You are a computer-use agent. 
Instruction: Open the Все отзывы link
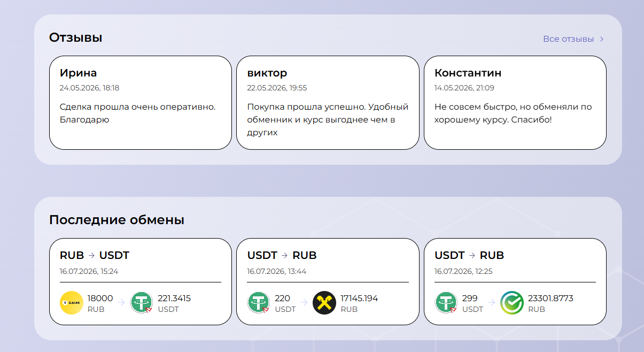[x=568, y=39]
